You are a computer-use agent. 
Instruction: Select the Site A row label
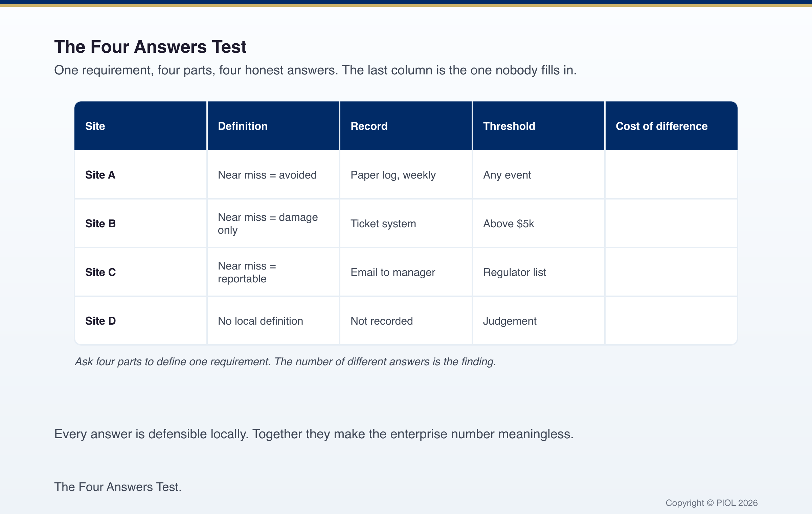[x=100, y=175]
